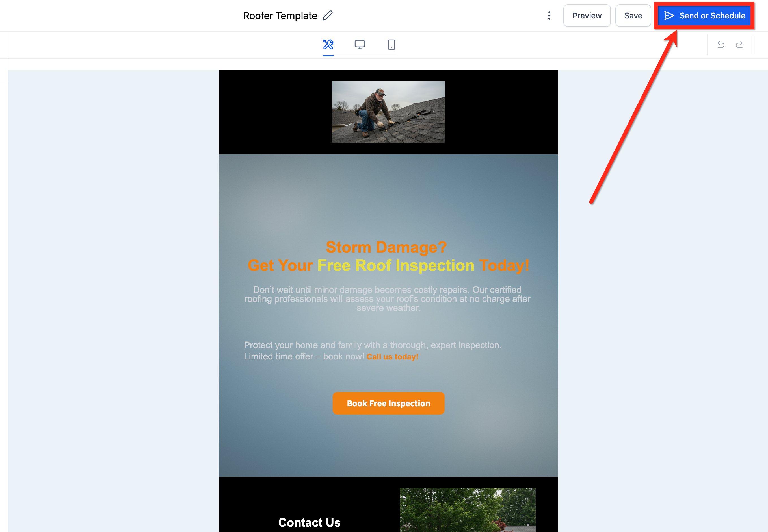The height and width of the screenshot is (532, 768).
Task: Select the green trees image at bottom
Action: [468, 510]
